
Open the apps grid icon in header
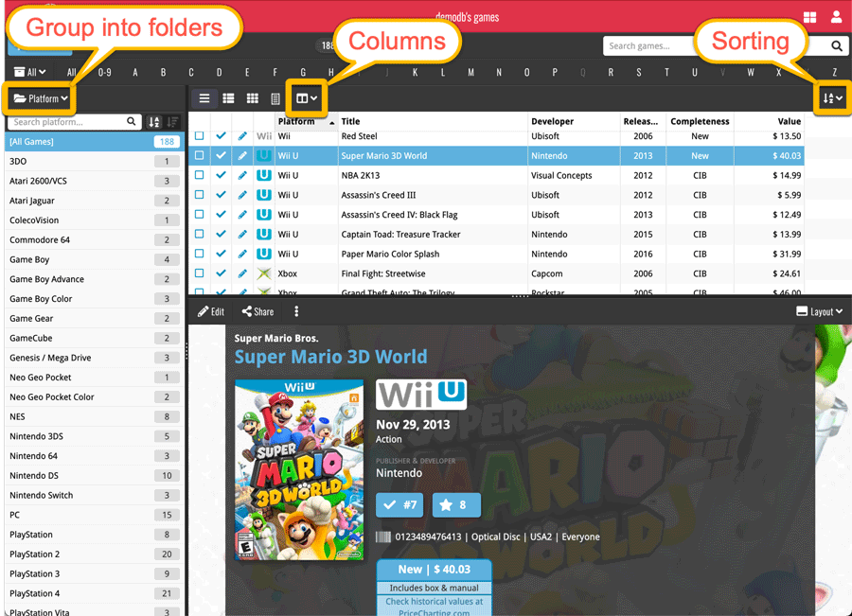809,17
